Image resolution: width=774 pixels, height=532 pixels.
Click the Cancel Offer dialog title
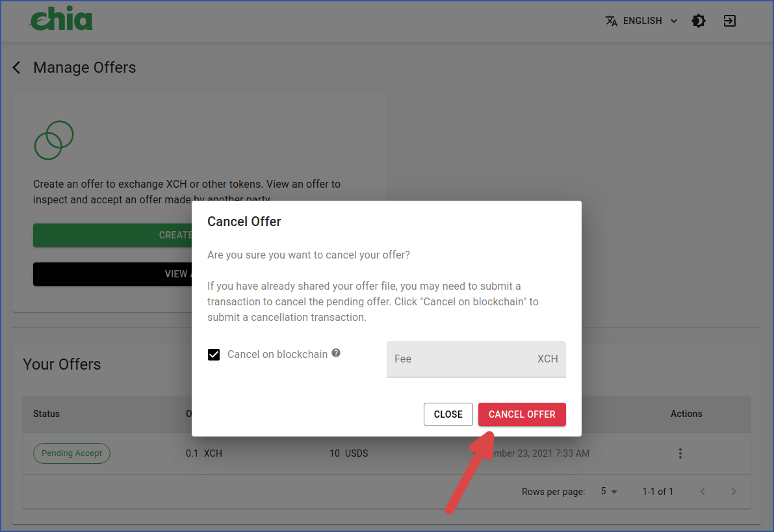[244, 222]
